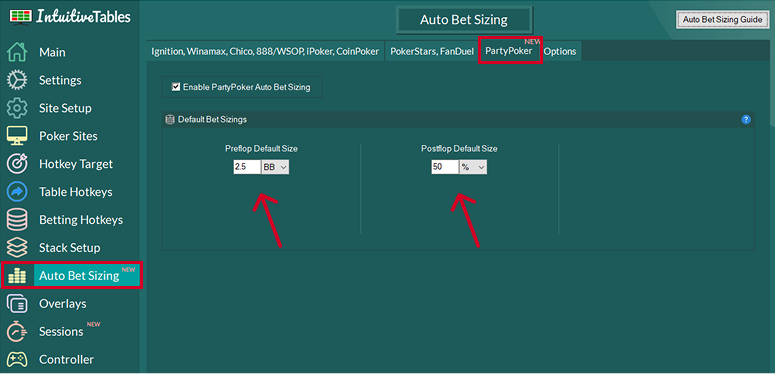Go to Poker Sites page
This screenshot has width=775, height=374.
[x=68, y=136]
